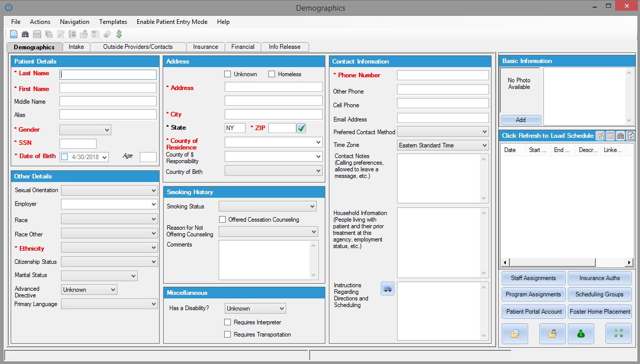Click the schedule refresh icon
This screenshot has width=640, height=364.
point(631,136)
